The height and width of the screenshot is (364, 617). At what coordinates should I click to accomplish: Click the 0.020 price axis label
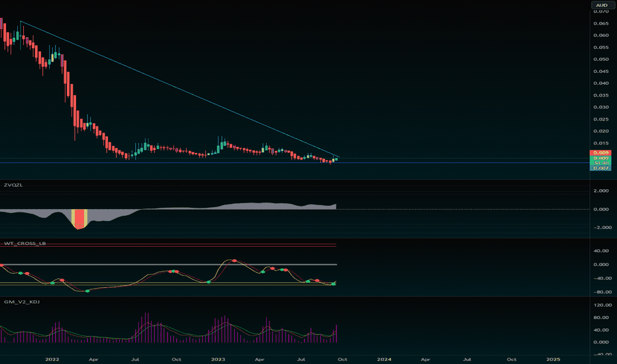pos(601,131)
